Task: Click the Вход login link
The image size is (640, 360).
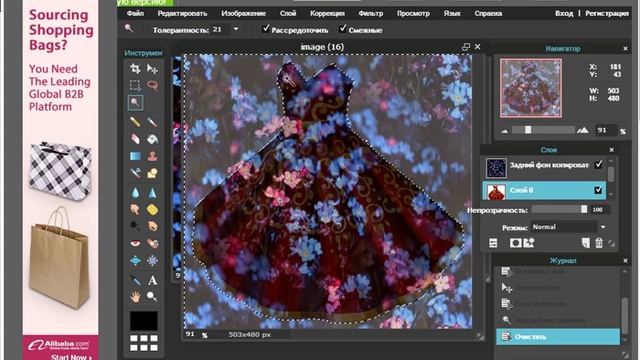Action: 564,13
